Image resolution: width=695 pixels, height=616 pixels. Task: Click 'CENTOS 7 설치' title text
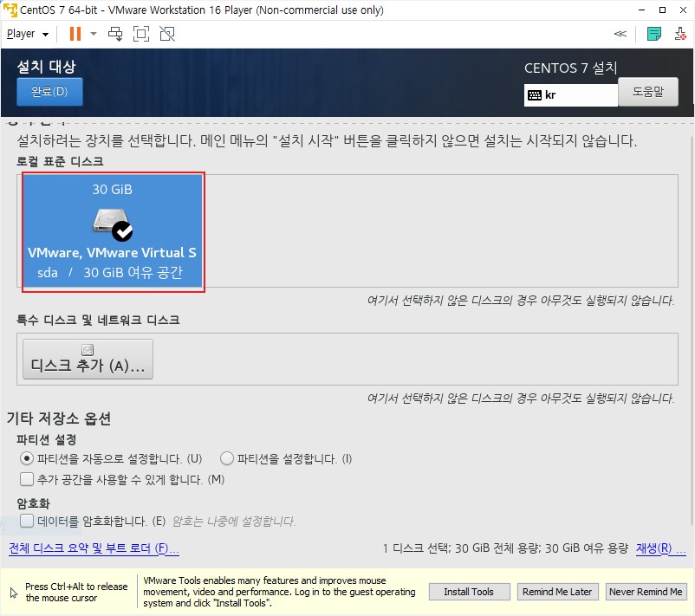[x=570, y=68]
